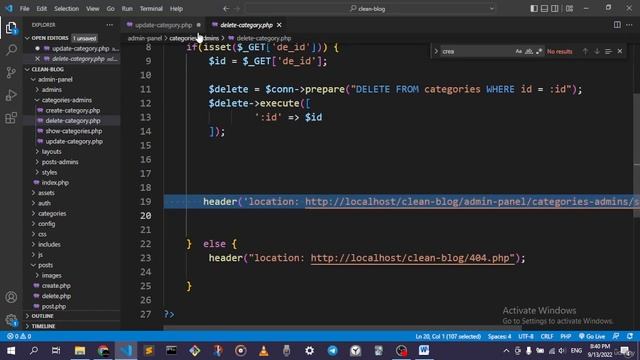Toggle Match Case in find widget
640x360 pixels.
pos(518,51)
